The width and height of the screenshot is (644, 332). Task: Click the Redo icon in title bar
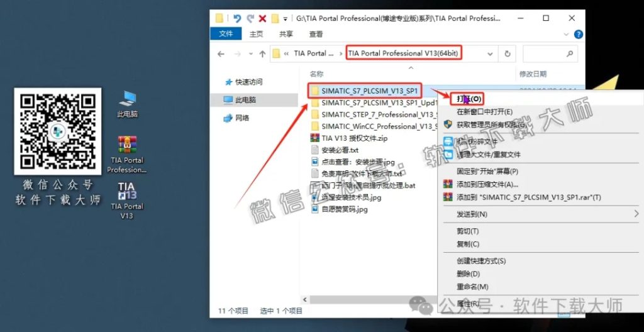250,18
